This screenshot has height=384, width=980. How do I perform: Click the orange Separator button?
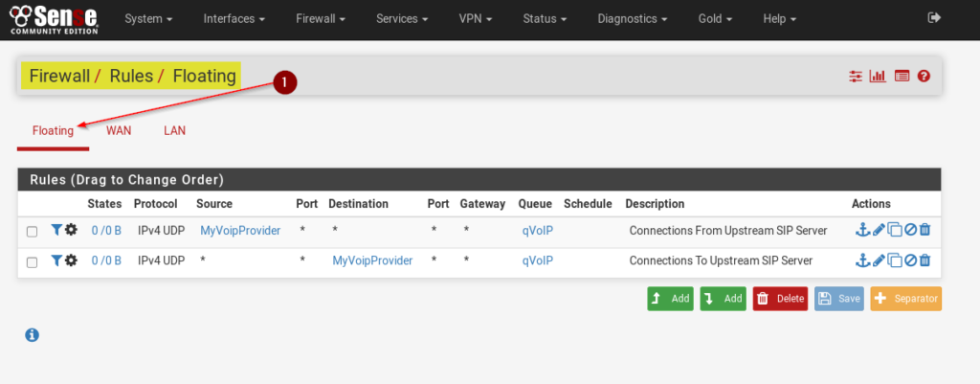click(905, 299)
